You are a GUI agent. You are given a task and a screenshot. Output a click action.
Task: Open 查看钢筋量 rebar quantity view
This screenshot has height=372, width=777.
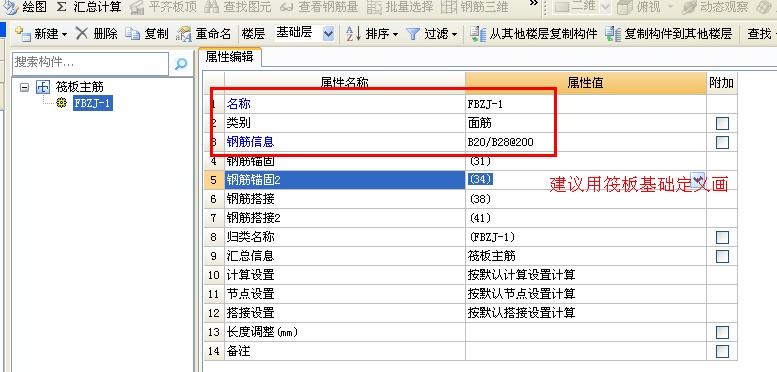[x=319, y=6]
